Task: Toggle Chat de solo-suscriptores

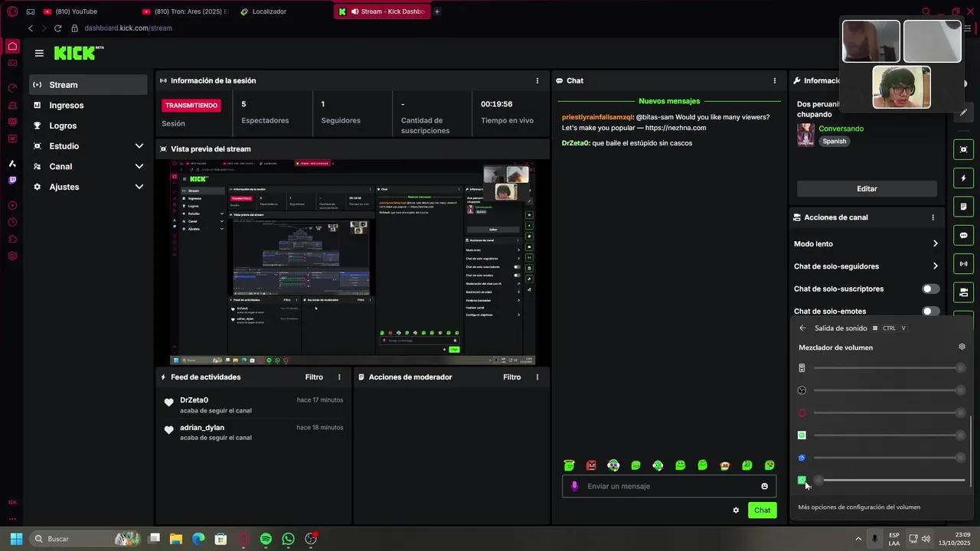Action: click(x=930, y=289)
